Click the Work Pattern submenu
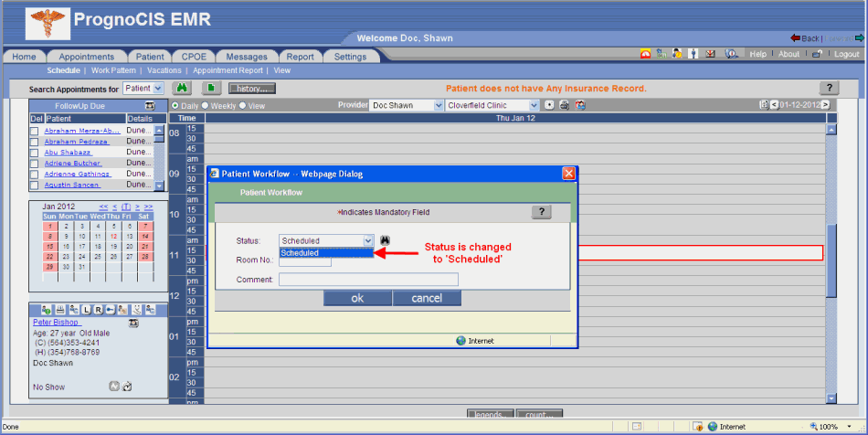This screenshot has height=435, width=868. pyautogui.click(x=113, y=70)
